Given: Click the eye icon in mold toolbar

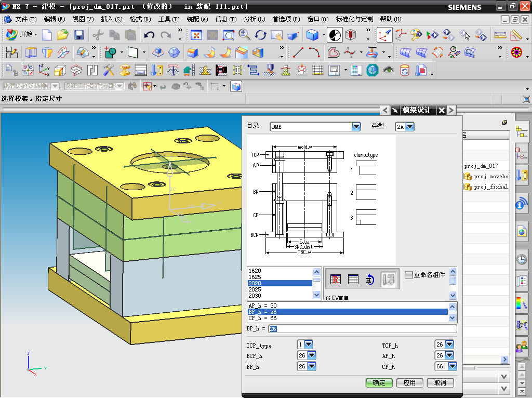Looking at the screenshot, I should (388, 70).
